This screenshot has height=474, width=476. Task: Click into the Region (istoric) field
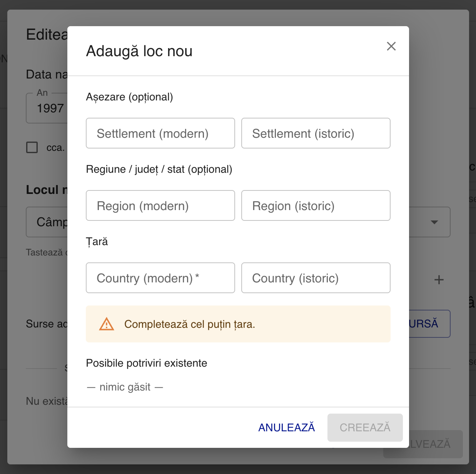point(316,205)
